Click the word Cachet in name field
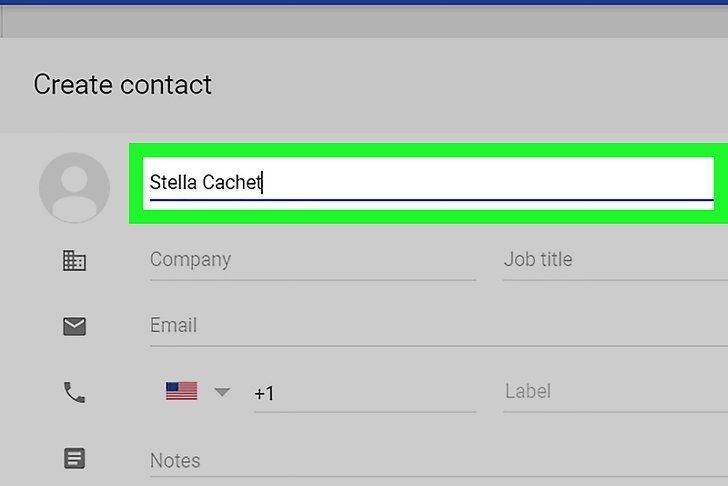The height and width of the screenshot is (486, 728). [232, 183]
